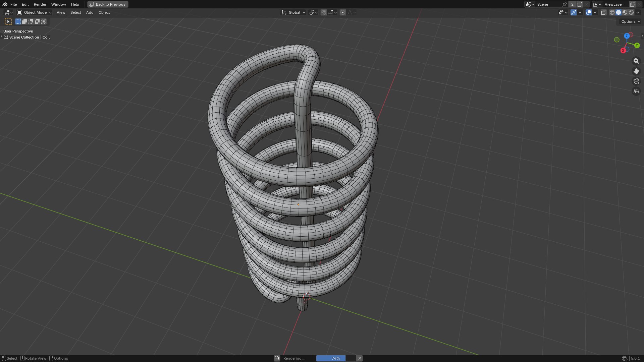This screenshot has width=644, height=362.
Task: Open gizmo settings dropdown arrow
Action: click(580, 12)
